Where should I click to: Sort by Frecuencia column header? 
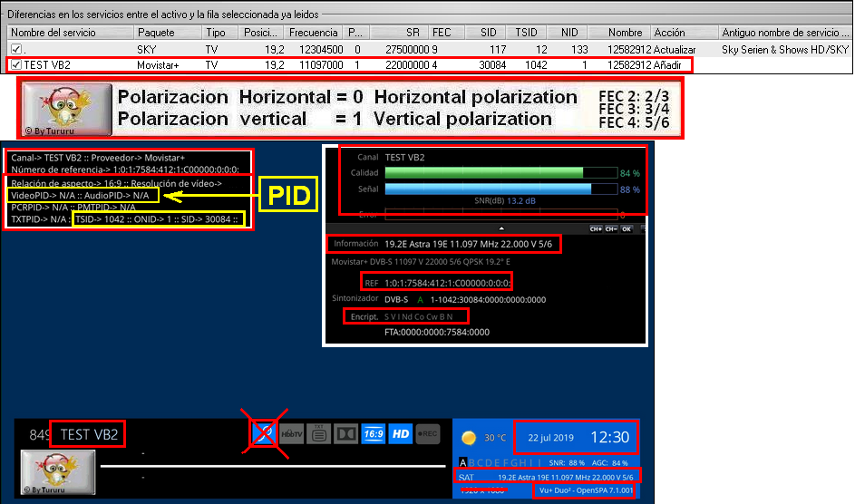tap(313, 33)
